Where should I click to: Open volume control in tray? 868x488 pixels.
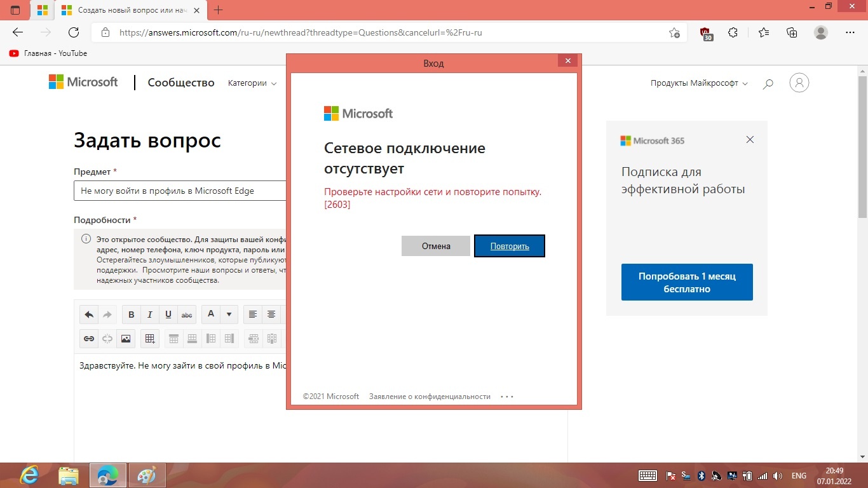tap(778, 475)
